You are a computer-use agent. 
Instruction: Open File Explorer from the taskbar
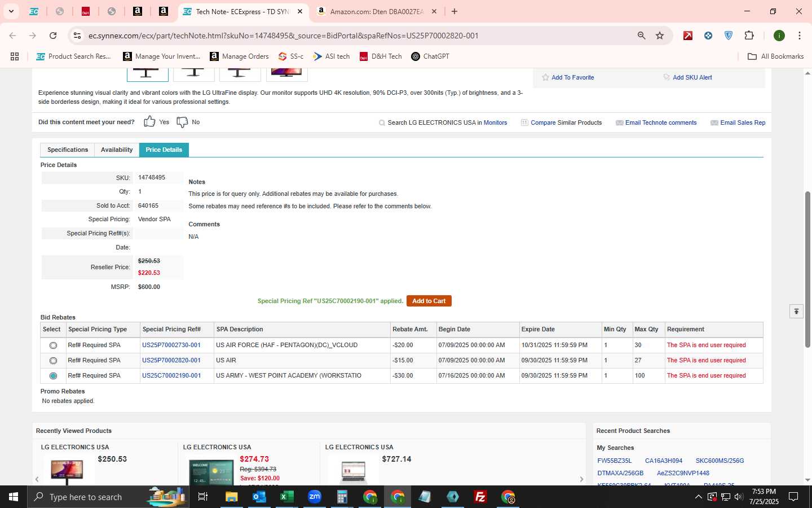point(231,497)
